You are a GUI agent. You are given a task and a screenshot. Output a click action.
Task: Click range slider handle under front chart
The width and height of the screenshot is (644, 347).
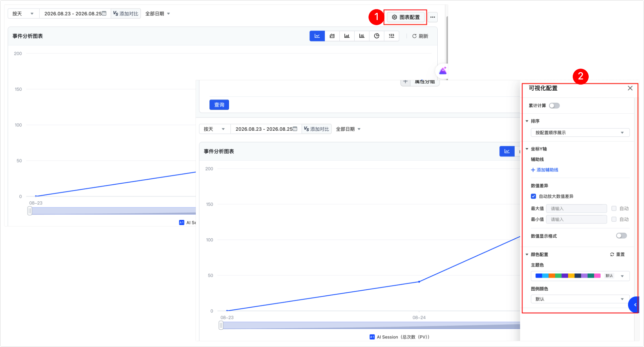[221, 326]
